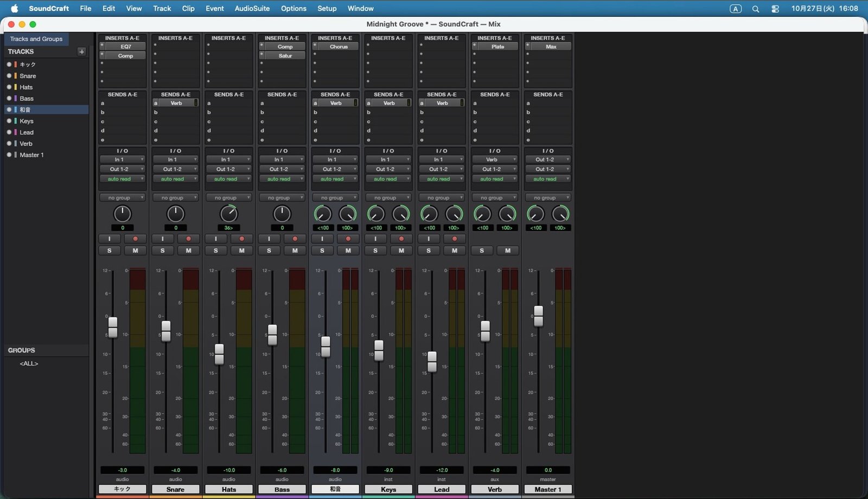This screenshot has height=499, width=868.
Task: Open the Verb track input selector Verb
Action: pyautogui.click(x=494, y=159)
